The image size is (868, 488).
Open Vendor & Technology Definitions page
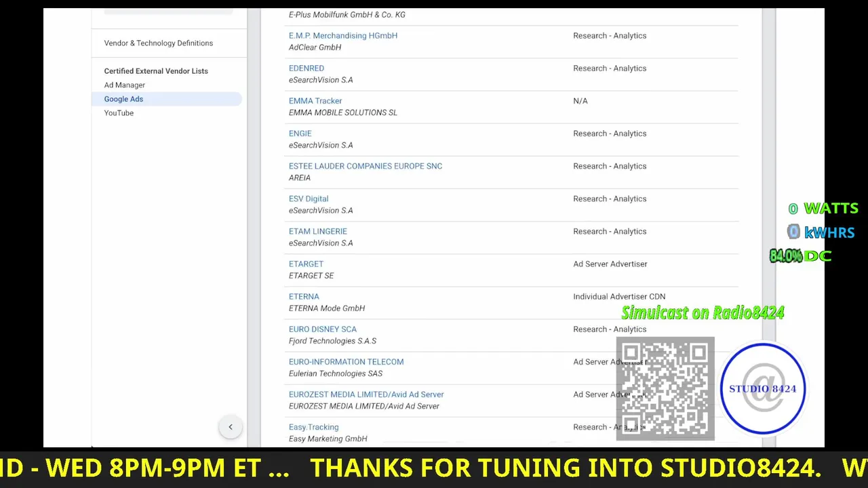[159, 43]
